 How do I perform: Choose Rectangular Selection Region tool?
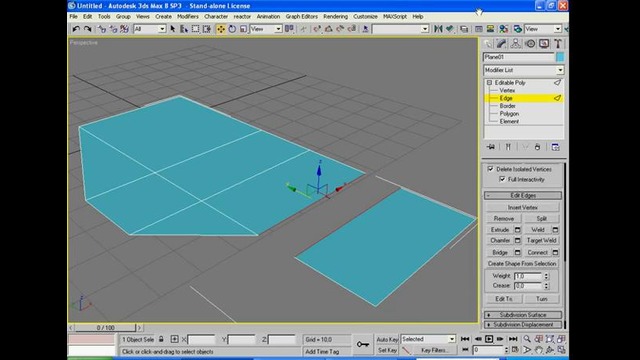(196, 29)
